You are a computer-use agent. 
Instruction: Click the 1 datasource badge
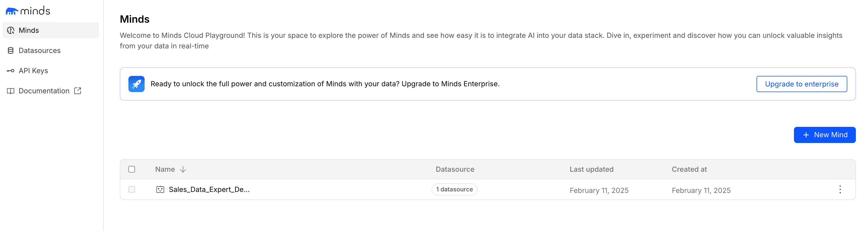[x=454, y=189]
